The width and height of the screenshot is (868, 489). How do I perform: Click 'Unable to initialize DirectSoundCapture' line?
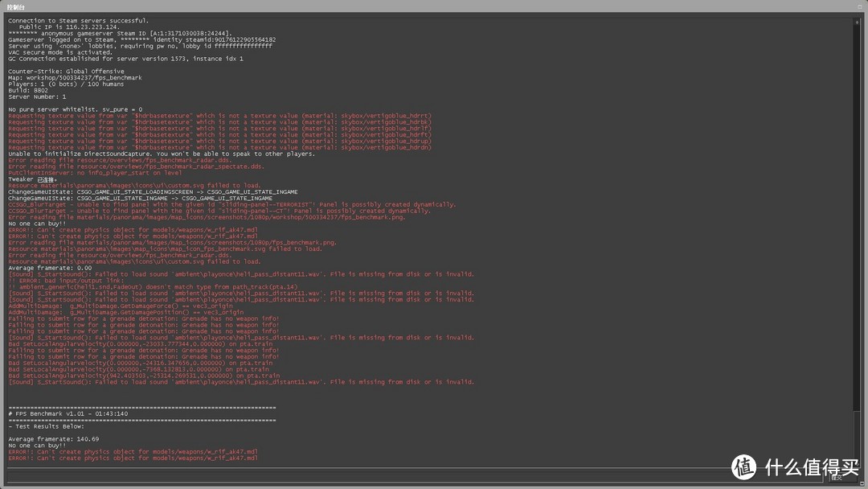[x=162, y=154]
